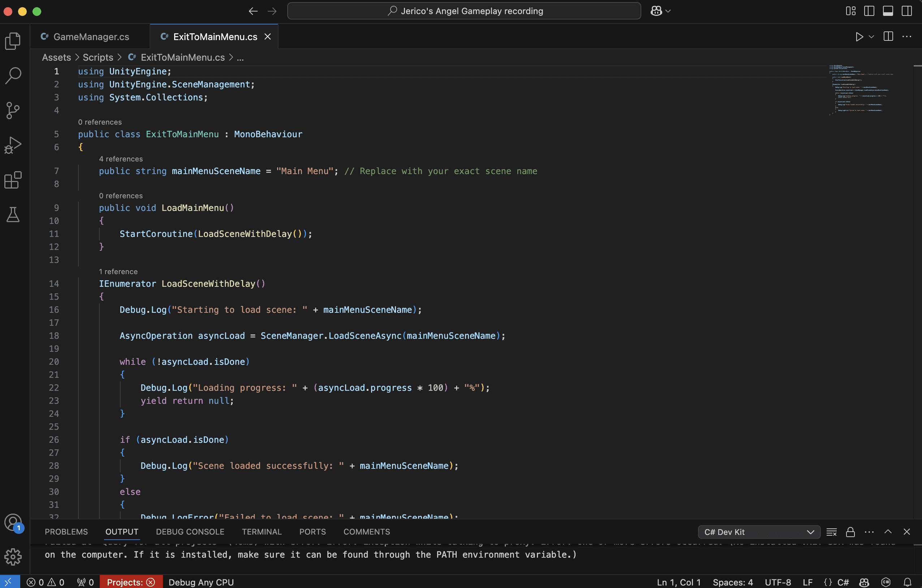Expand breadcrumb ellipsis symbol list

pyautogui.click(x=240, y=57)
